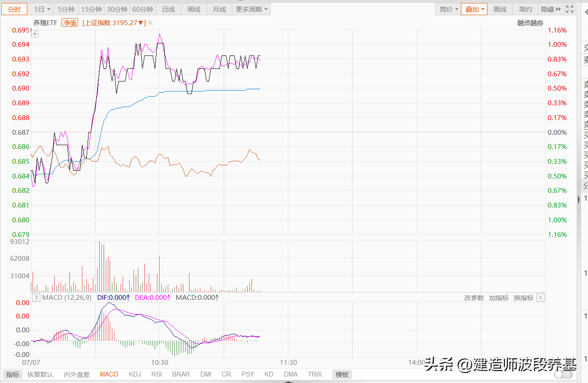Close the MACD indicator panel

coord(540,298)
